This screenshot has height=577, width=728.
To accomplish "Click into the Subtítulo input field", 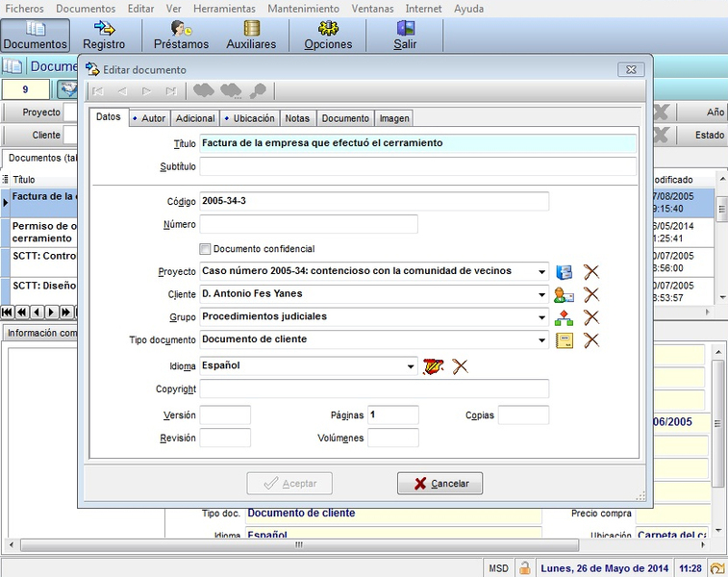I will 417,167.
